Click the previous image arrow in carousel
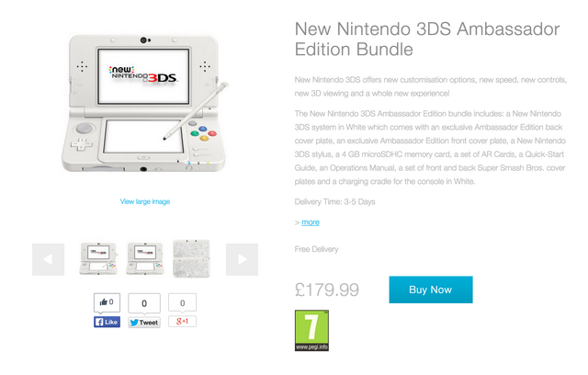Screen dimensions: 588x375 coord(48,259)
